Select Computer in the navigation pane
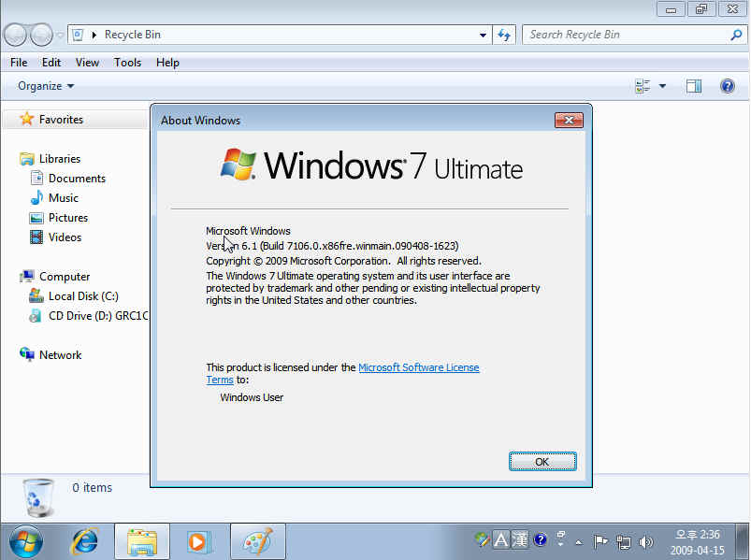The height and width of the screenshot is (560, 751). point(65,277)
